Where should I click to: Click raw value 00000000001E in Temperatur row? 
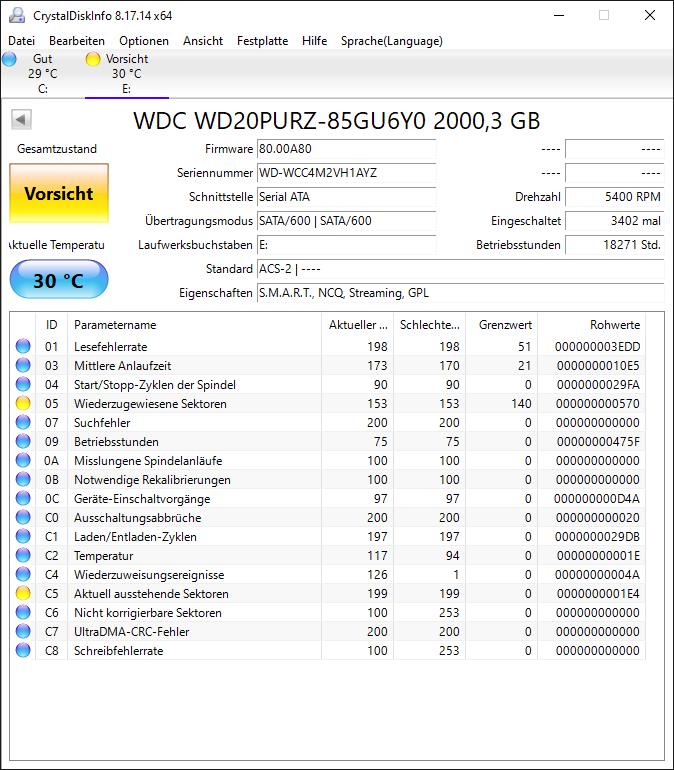tap(598, 556)
